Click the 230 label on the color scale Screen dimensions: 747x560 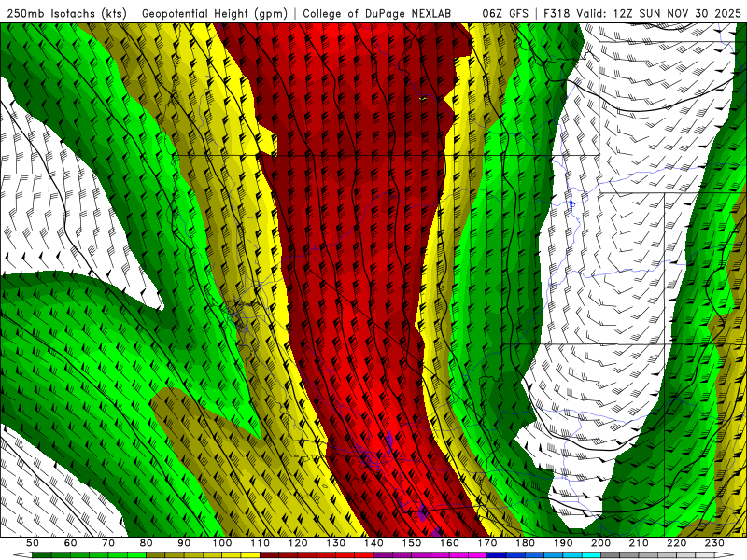tap(714, 543)
